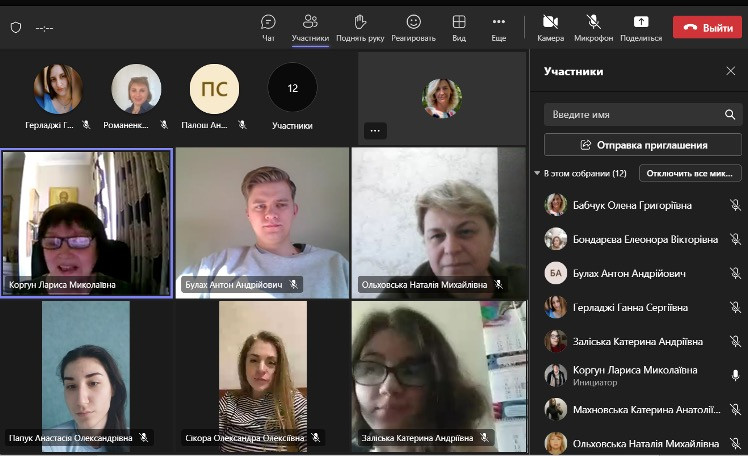Toggle mute icon for Ольховська Наталія Михайлівна in list
Image resolution: width=748 pixels, height=456 pixels.
pyautogui.click(x=735, y=444)
